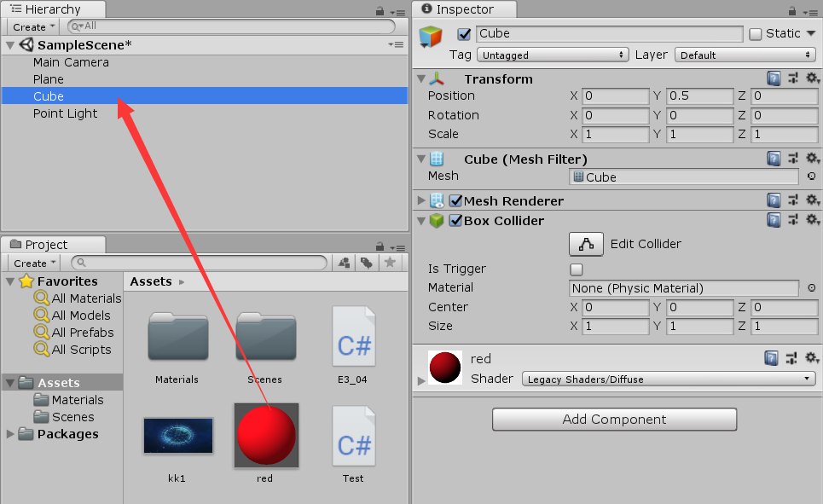Expand the Packages item in Project sidebar
Image resolution: width=823 pixels, height=504 pixels.
[10, 434]
